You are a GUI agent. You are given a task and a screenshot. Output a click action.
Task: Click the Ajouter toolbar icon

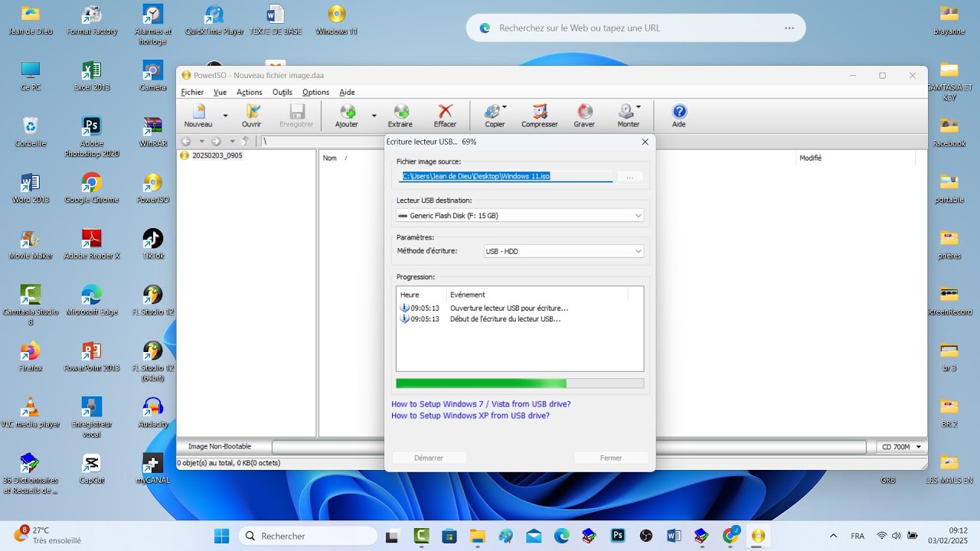347,116
